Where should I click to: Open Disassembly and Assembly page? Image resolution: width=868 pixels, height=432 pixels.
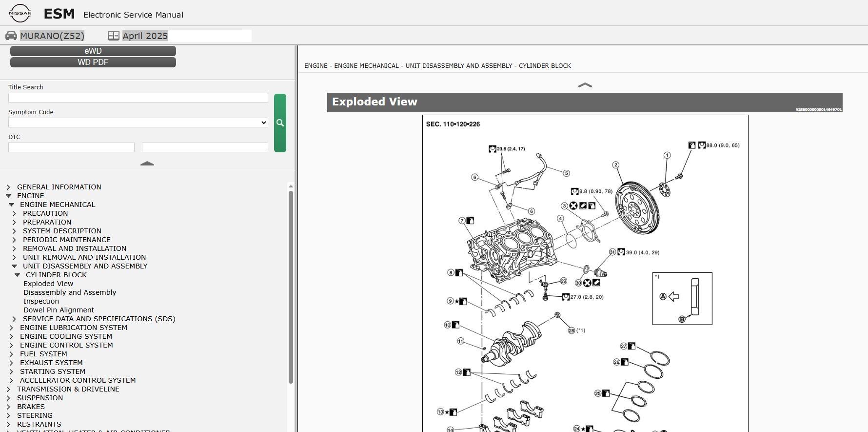pyautogui.click(x=70, y=292)
